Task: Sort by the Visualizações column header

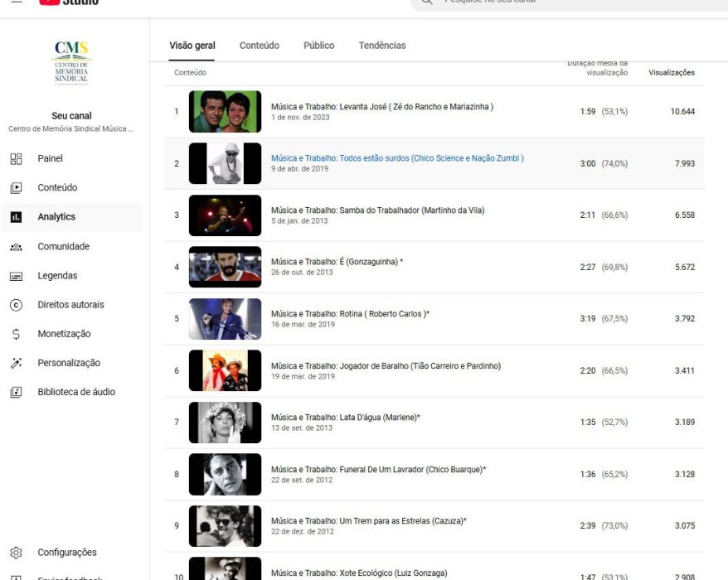Action: click(671, 73)
